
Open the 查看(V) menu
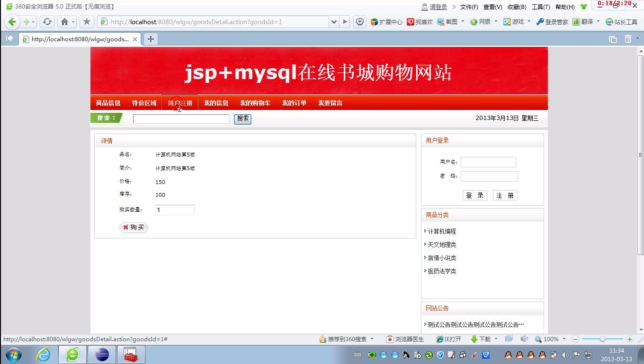point(492,7)
